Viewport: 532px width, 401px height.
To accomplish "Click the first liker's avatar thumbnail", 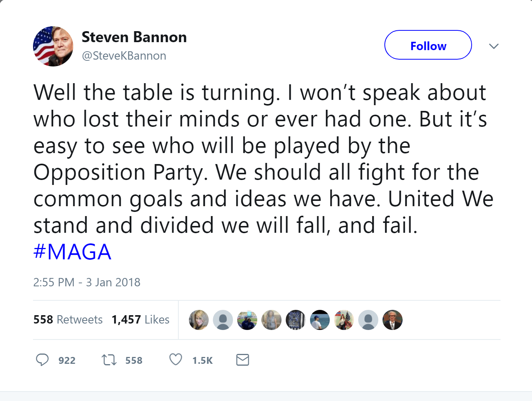I will point(198,320).
